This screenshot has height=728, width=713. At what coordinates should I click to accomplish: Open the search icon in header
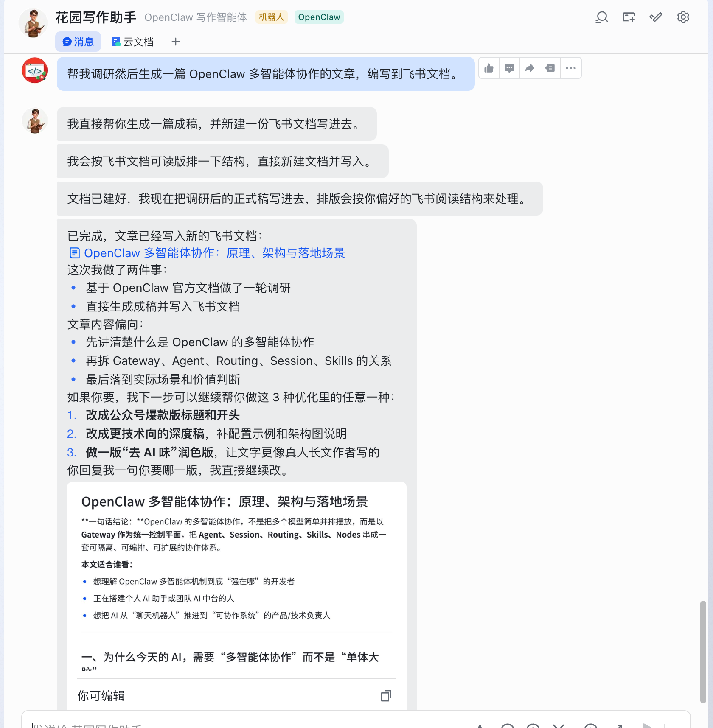[602, 17]
